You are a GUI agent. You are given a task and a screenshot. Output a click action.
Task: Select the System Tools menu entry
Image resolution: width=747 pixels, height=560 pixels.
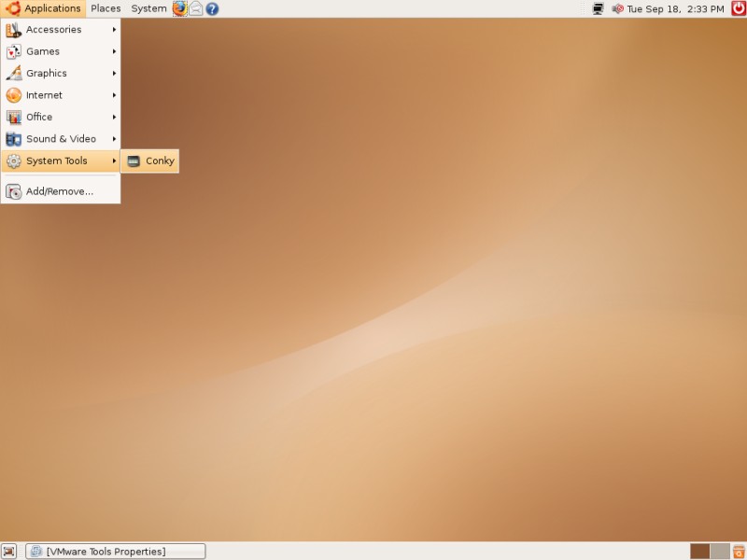61,161
